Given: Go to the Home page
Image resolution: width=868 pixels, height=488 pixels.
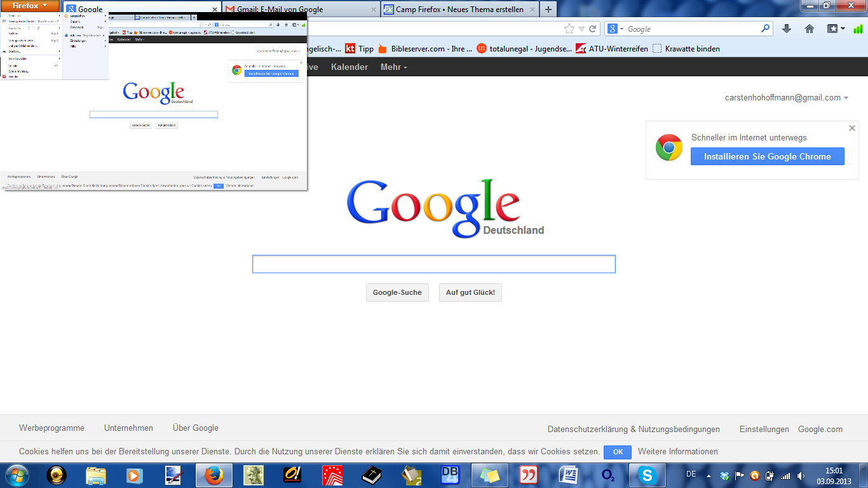Looking at the screenshot, I should (x=810, y=29).
